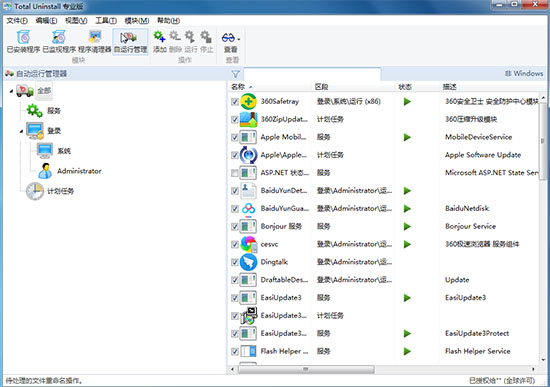
Task: Collapse the 全部 tree node
Action: tap(11, 91)
